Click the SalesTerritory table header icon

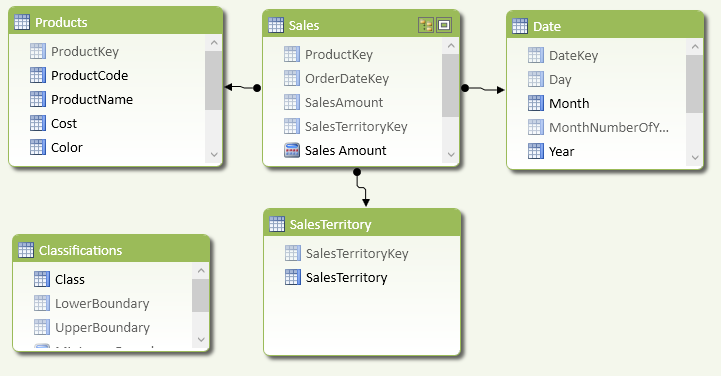tap(277, 224)
